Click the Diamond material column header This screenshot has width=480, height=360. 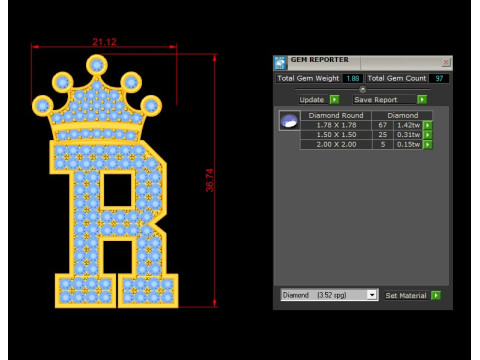click(402, 115)
